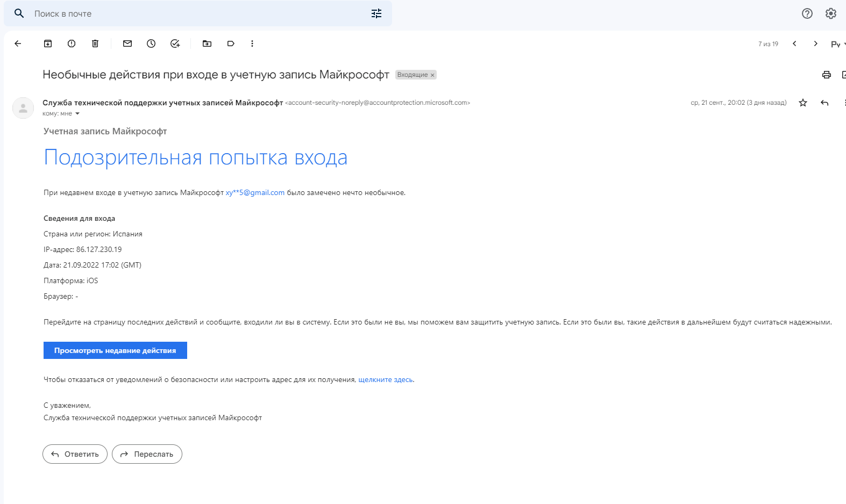Click the search magnifier icon
This screenshot has height=504, width=846.
click(19, 13)
